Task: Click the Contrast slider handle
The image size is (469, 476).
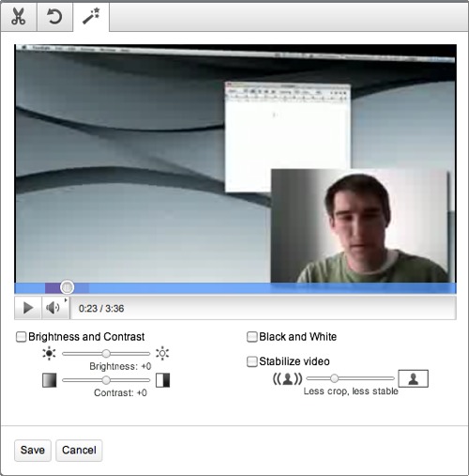Action: (106, 380)
